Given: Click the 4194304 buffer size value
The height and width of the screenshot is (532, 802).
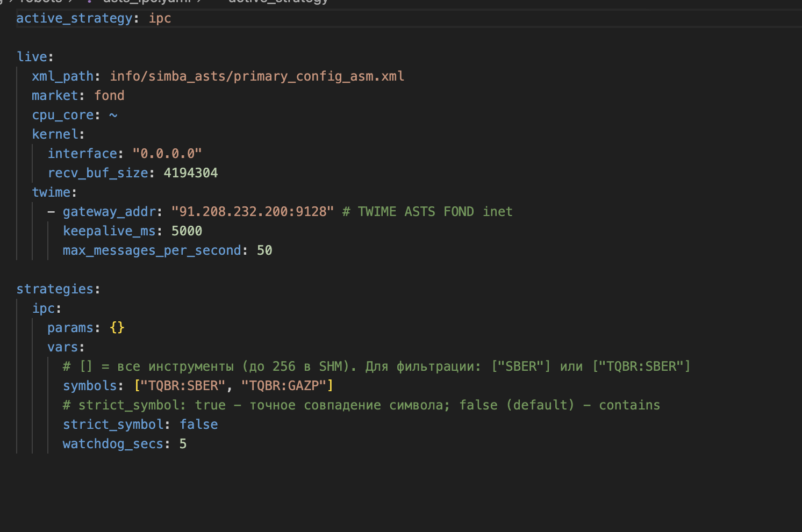Looking at the screenshot, I should tap(191, 173).
